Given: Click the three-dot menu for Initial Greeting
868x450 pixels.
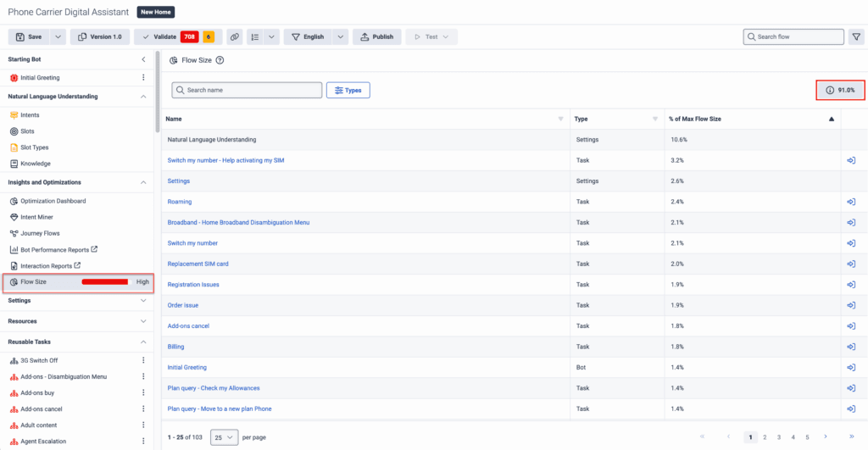Looking at the screenshot, I should tap(143, 78).
